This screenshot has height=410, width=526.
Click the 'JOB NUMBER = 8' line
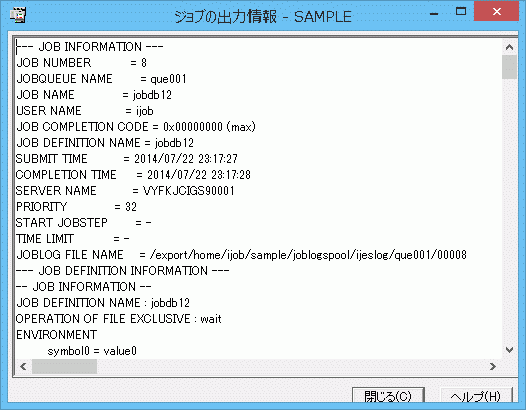click(82, 63)
